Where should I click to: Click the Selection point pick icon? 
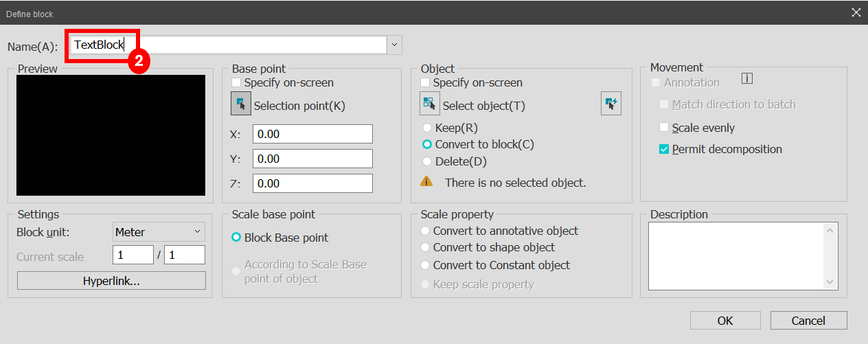pos(240,104)
